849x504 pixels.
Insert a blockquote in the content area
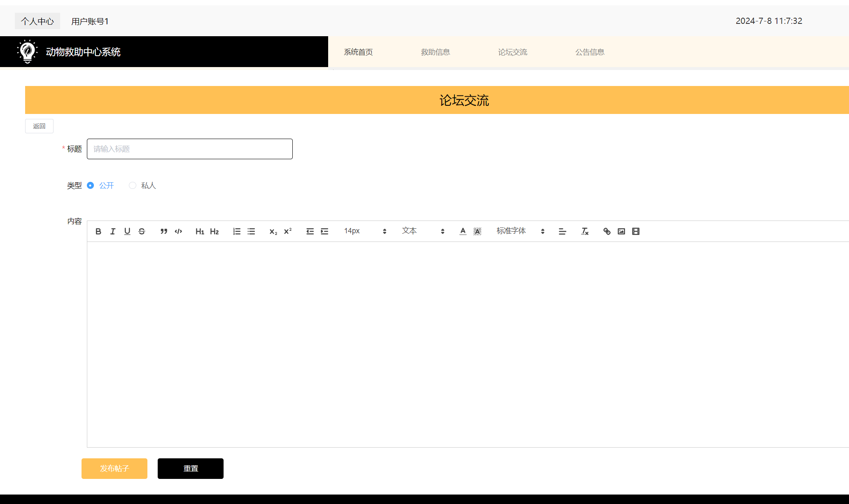(163, 231)
